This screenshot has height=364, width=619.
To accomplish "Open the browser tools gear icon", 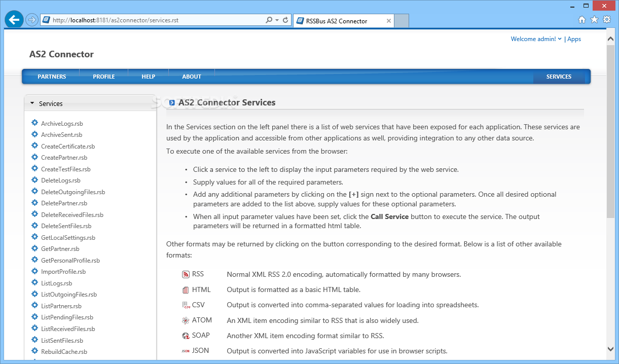I will coord(606,20).
